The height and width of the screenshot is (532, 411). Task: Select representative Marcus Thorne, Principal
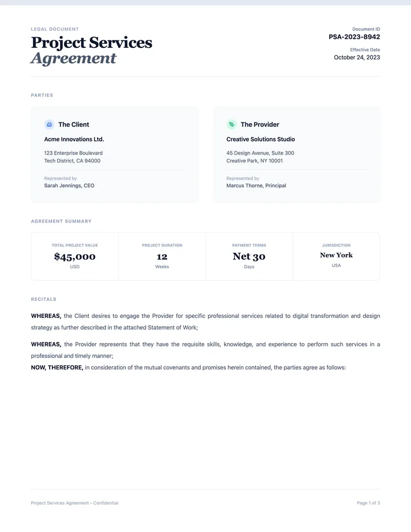(256, 186)
